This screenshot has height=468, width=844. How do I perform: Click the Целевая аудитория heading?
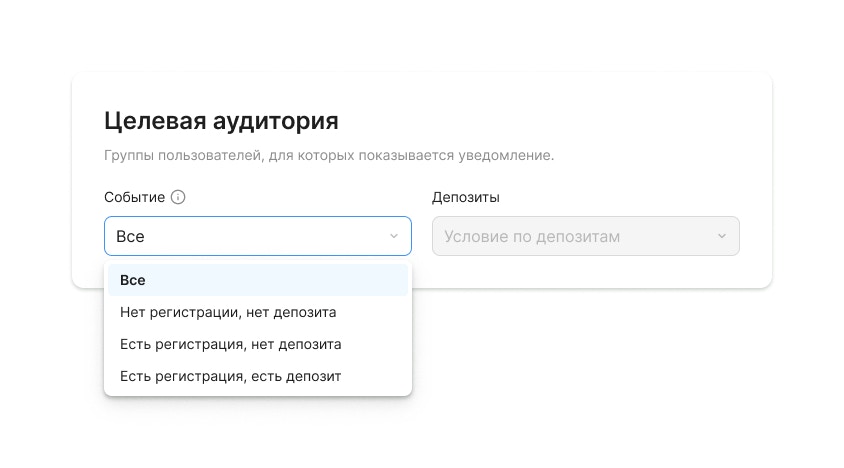click(221, 121)
